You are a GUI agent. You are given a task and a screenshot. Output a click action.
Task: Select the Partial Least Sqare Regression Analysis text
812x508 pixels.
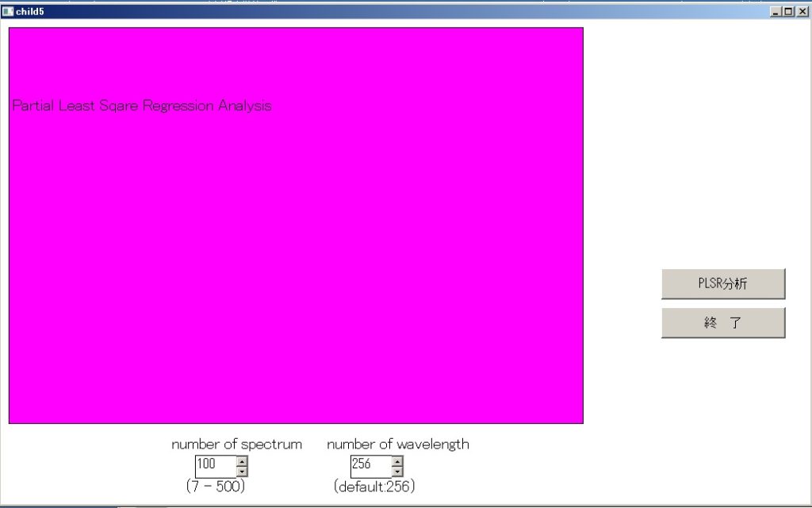tap(142, 106)
